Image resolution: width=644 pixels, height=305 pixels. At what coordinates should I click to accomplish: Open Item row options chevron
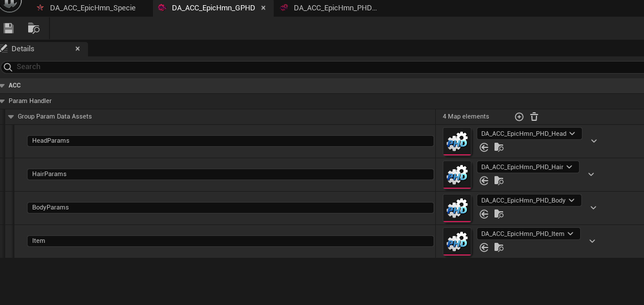pyautogui.click(x=592, y=241)
